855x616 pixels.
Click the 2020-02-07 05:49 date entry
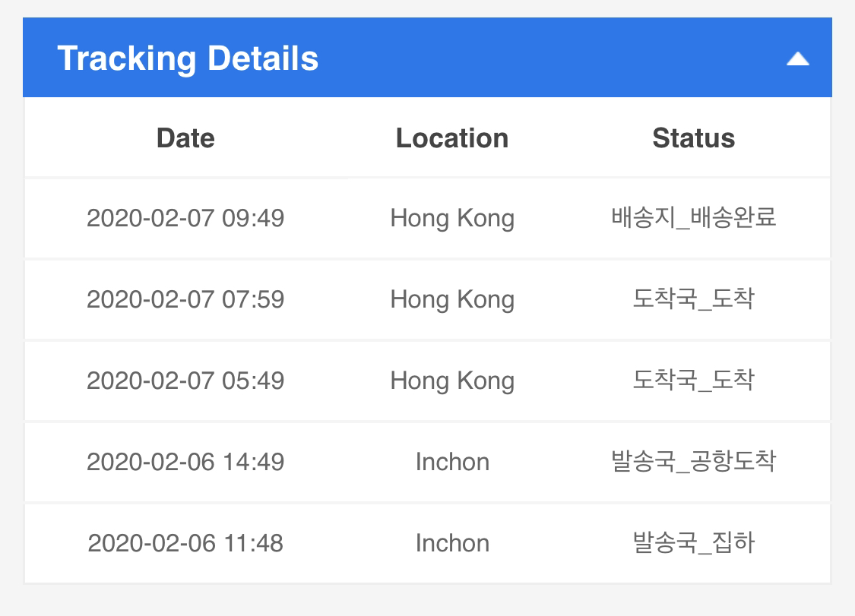185,381
